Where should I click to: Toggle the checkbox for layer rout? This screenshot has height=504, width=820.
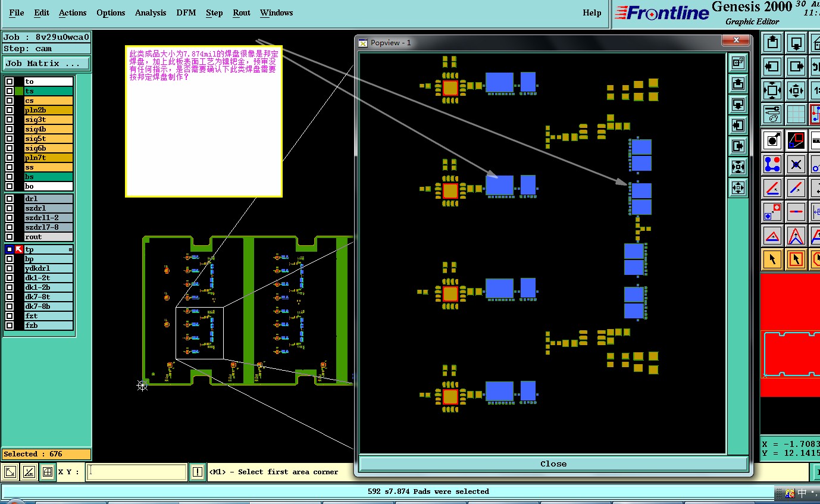click(10, 237)
